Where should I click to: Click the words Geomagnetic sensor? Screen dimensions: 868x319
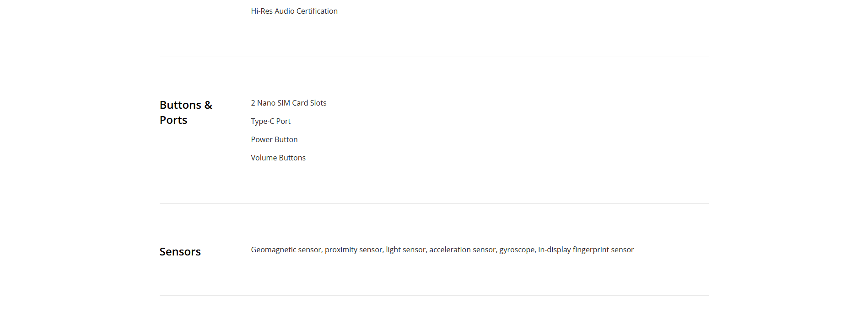(x=286, y=250)
